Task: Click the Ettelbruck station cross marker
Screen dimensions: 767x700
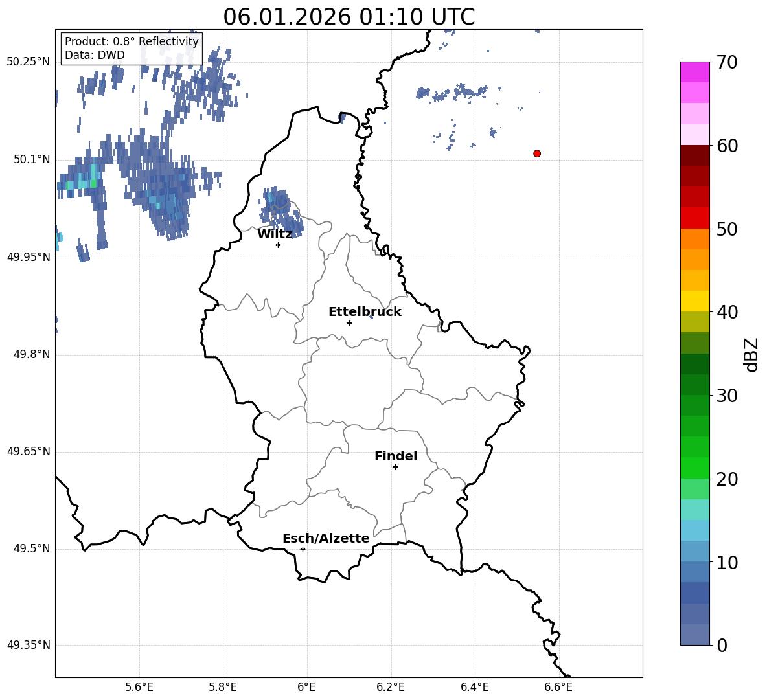Action: pyautogui.click(x=349, y=322)
